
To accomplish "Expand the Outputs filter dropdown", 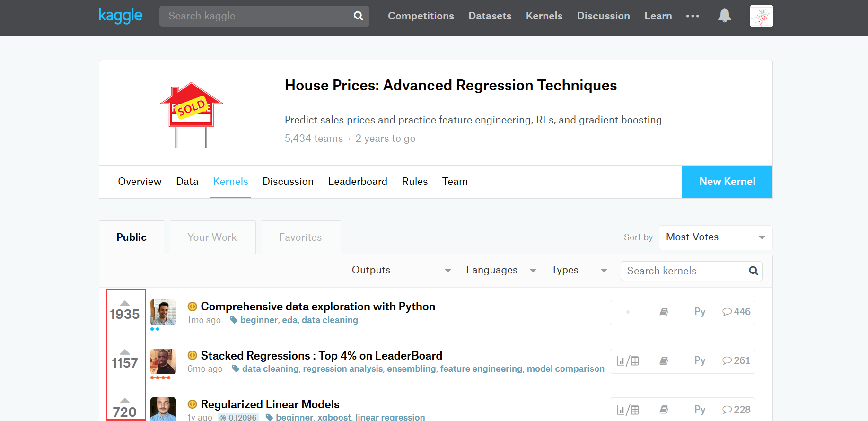I will (x=401, y=270).
